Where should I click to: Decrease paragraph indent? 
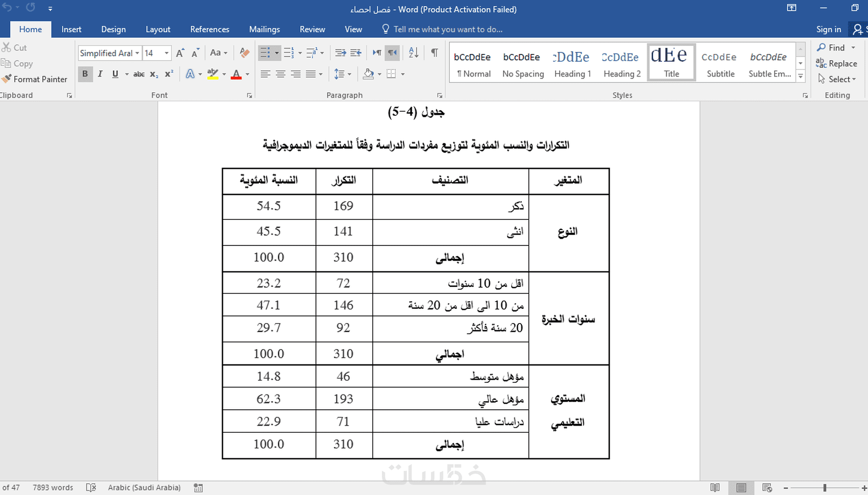click(341, 53)
